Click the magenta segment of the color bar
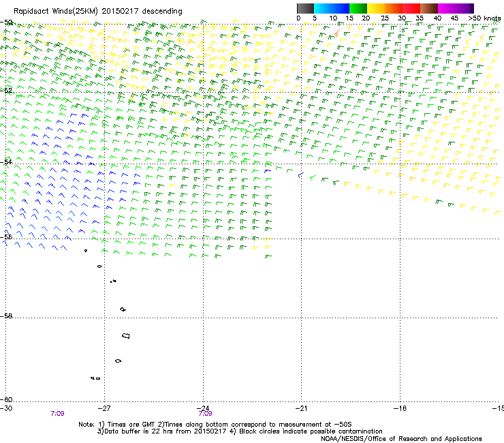 pyautogui.click(x=448, y=8)
